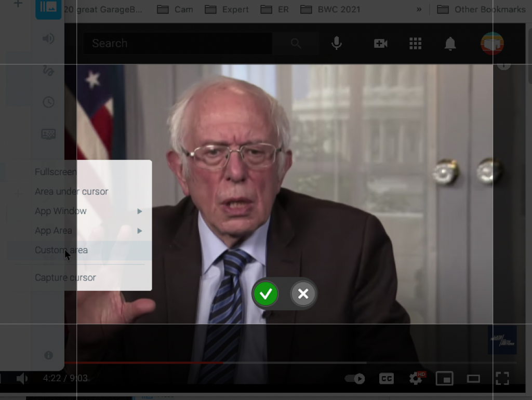Cancel area selection with gray X button
The height and width of the screenshot is (400, 532).
point(303,295)
